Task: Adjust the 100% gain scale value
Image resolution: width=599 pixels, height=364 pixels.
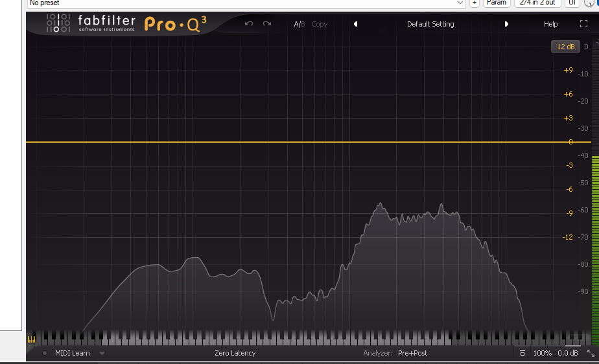Action: coord(542,354)
